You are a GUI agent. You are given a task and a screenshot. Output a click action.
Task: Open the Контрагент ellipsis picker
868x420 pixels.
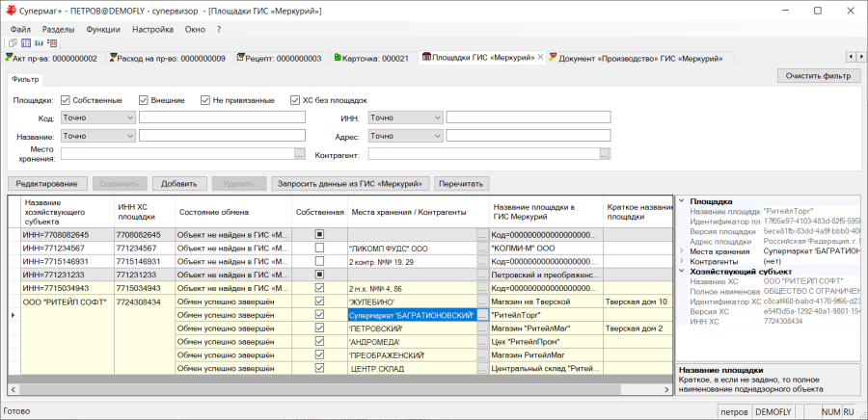[605, 154]
